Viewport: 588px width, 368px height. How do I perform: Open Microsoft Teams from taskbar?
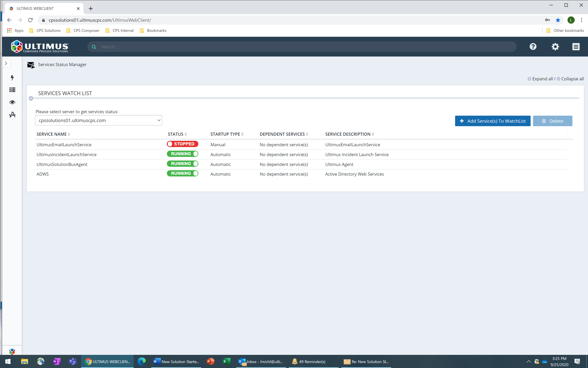[72, 361]
